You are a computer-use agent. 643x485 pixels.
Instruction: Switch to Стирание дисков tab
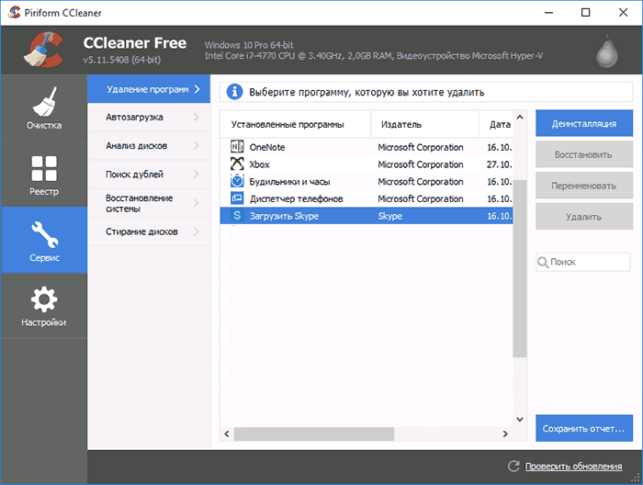coord(149,232)
